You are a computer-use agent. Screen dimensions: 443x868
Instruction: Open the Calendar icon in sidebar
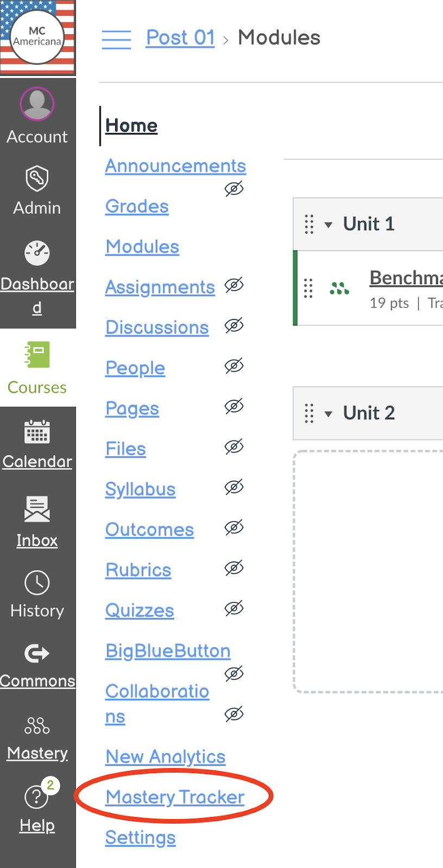(x=37, y=432)
